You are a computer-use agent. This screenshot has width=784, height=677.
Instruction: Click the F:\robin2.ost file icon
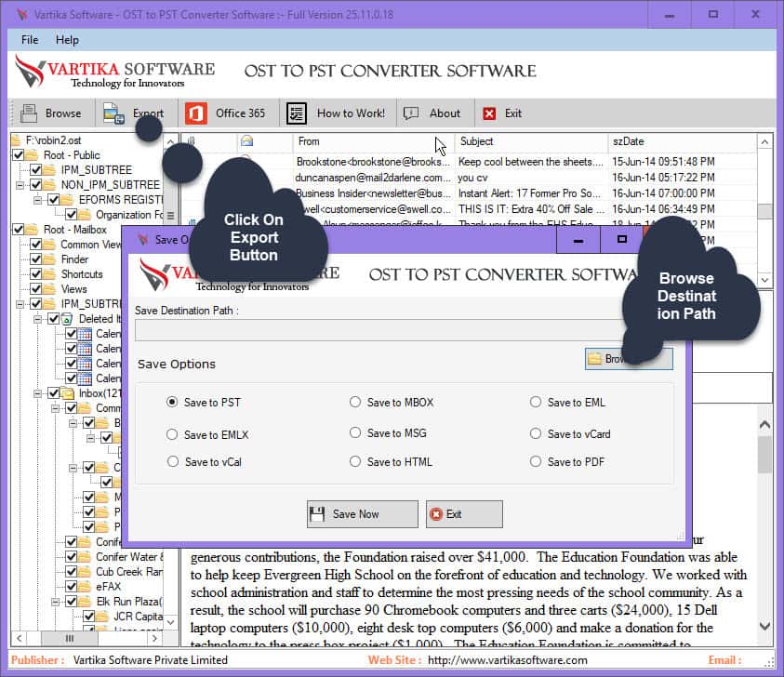pyautogui.click(x=16, y=140)
